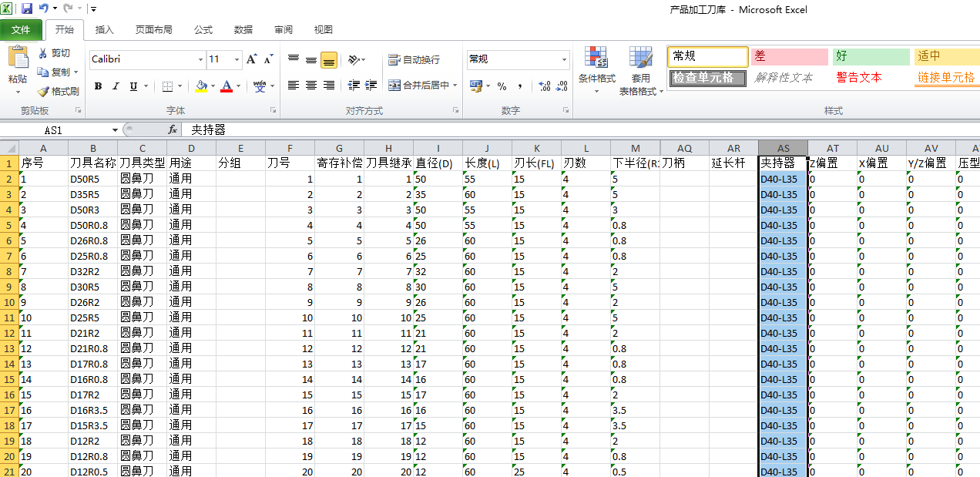Screen dimensions: 980x477
Task: Open the fill color dropdown arrow
Action: tap(213, 86)
